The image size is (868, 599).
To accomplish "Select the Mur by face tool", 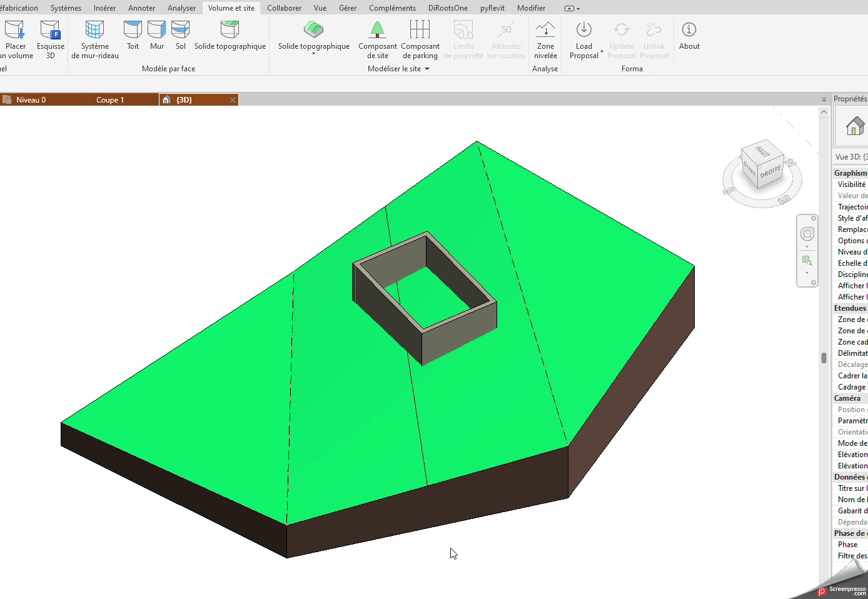I will (157, 36).
